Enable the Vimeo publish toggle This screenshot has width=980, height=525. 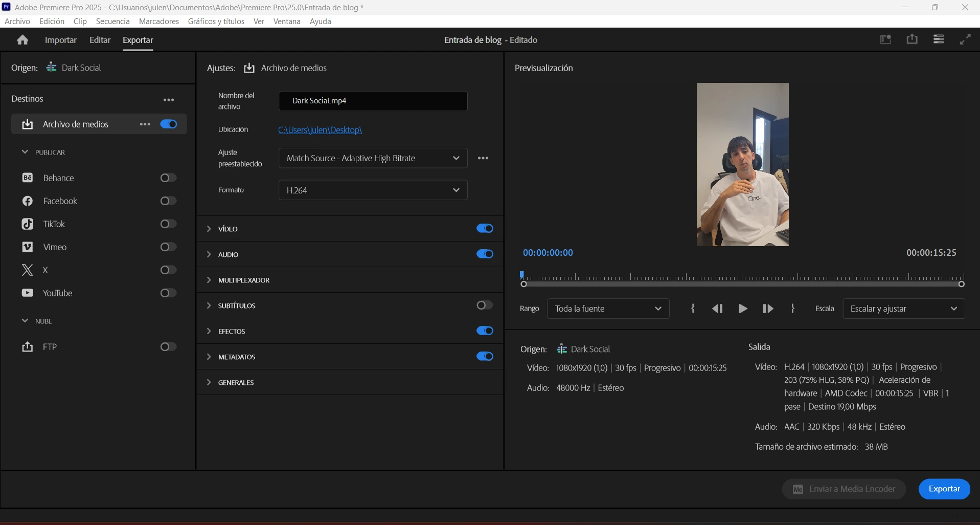168,247
